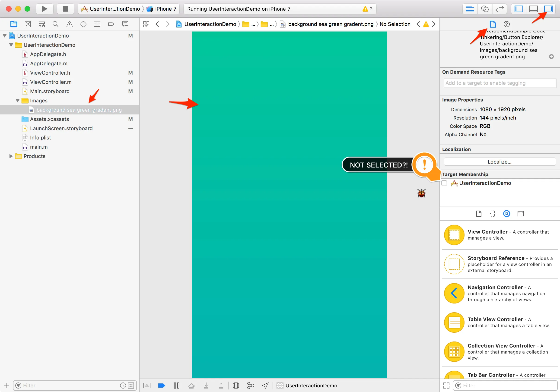Toggle the Navigator left panel visibility
Screen dimensions: 560x392
coord(519,9)
